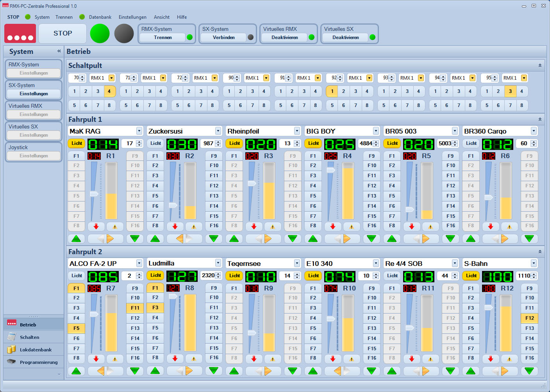Screen dimensions: 550x392
Task: Set forward direction arrow for Zuckersusi
Action: (189, 239)
